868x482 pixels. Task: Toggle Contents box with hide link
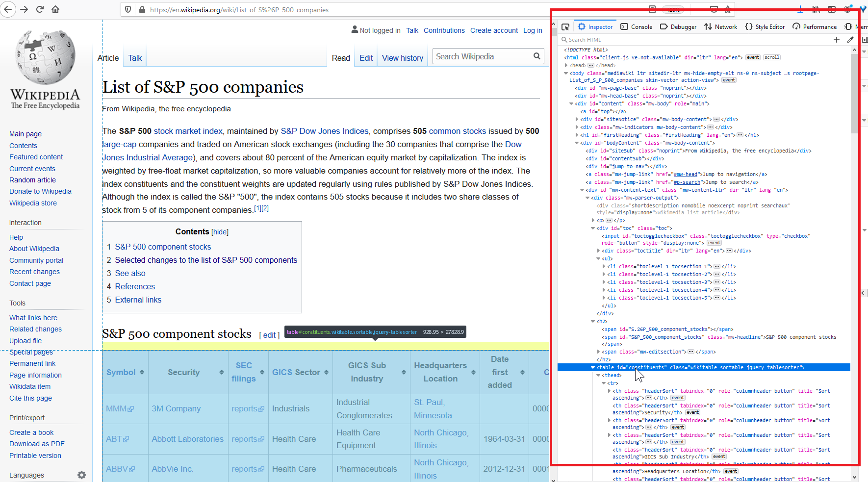pyautogui.click(x=220, y=232)
